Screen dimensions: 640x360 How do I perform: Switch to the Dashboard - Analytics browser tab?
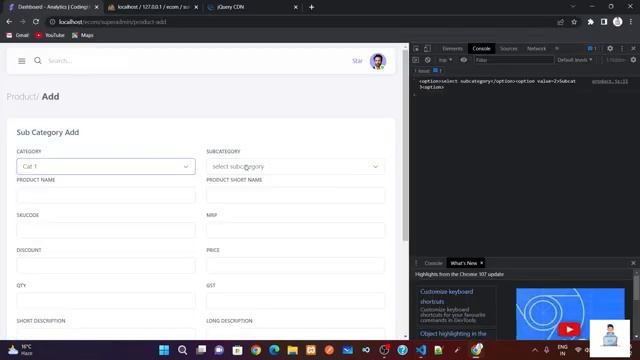click(53, 7)
